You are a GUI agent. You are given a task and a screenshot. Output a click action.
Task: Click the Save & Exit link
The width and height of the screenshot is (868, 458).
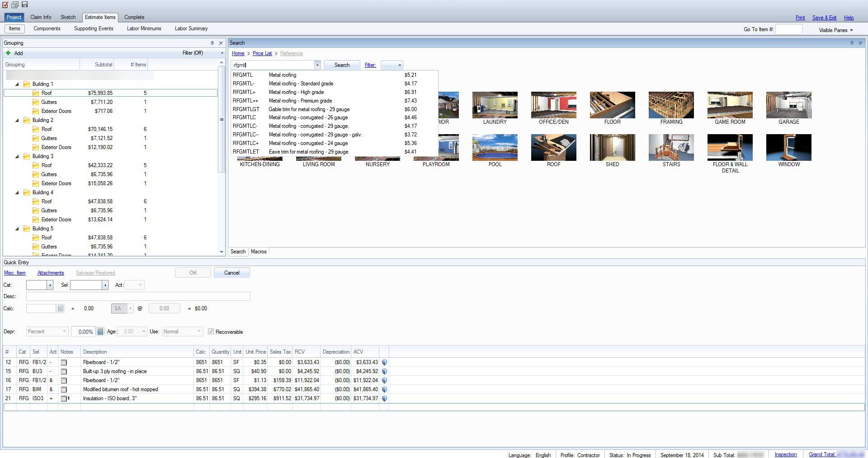[824, 18]
